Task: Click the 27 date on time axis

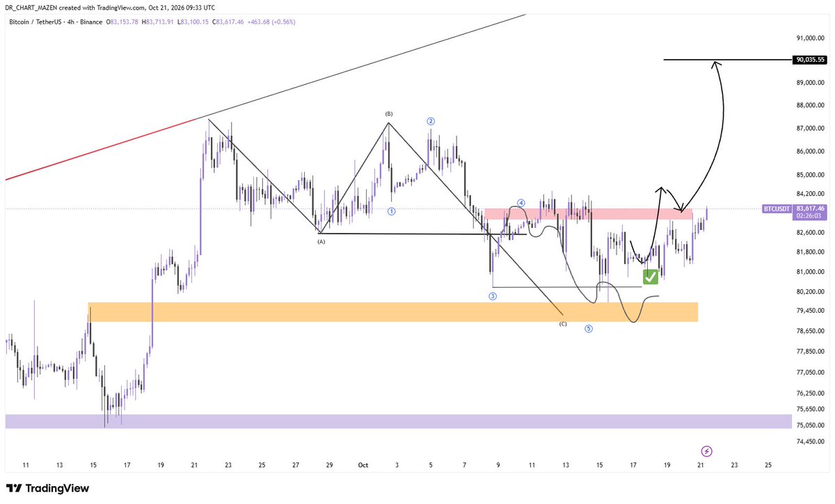Action: pos(295,464)
